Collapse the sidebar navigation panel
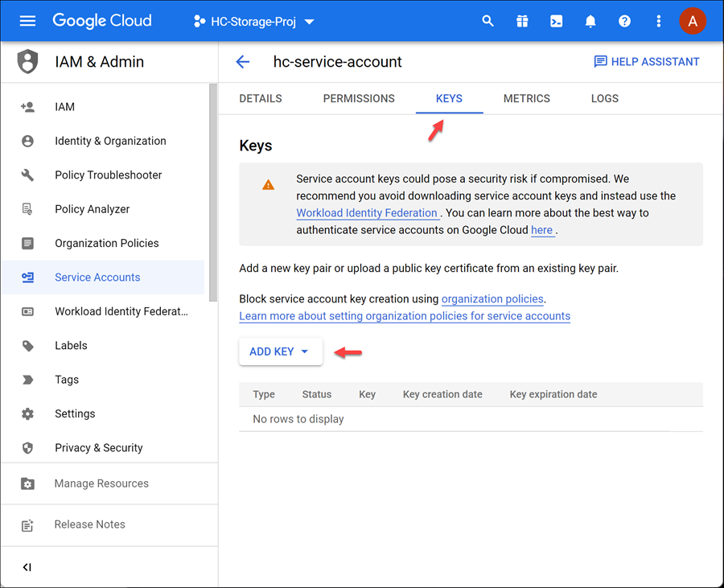The image size is (724, 588). 27,567
